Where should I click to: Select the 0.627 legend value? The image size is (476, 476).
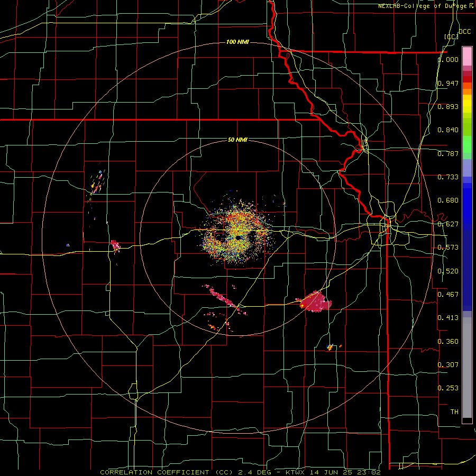(x=448, y=224)
